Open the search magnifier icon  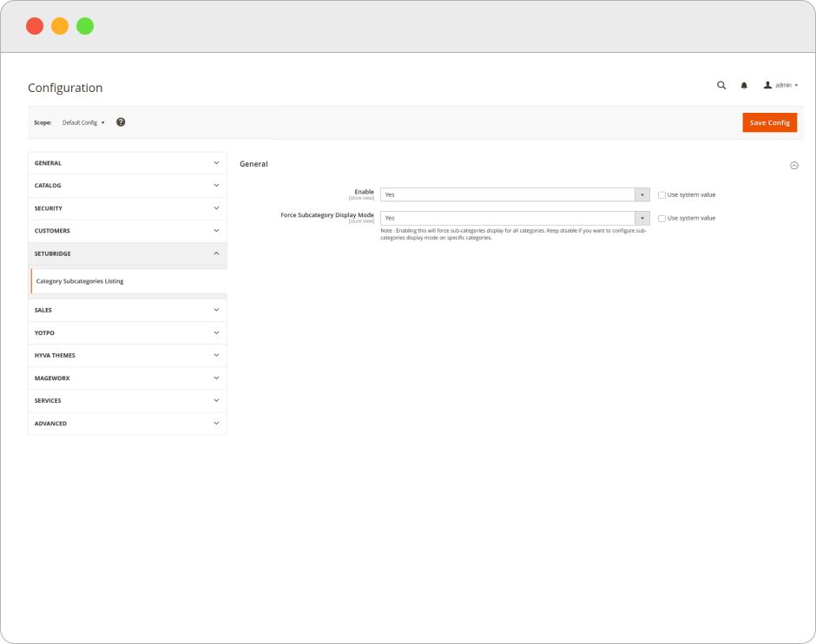coord(721,85)
